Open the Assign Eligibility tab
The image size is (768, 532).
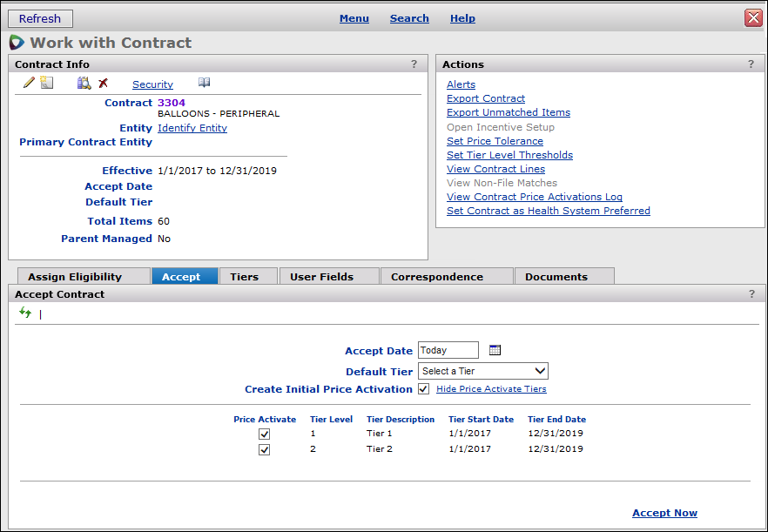pyautogui.click(x=75, y=277)
